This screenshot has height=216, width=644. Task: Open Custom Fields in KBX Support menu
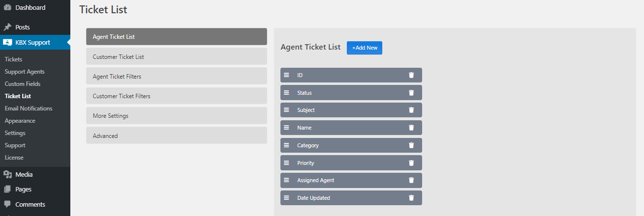click(x=23, y=84)
